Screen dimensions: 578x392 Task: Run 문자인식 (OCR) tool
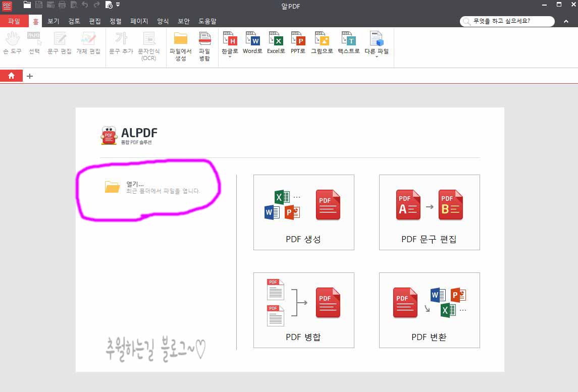point(149,46)
